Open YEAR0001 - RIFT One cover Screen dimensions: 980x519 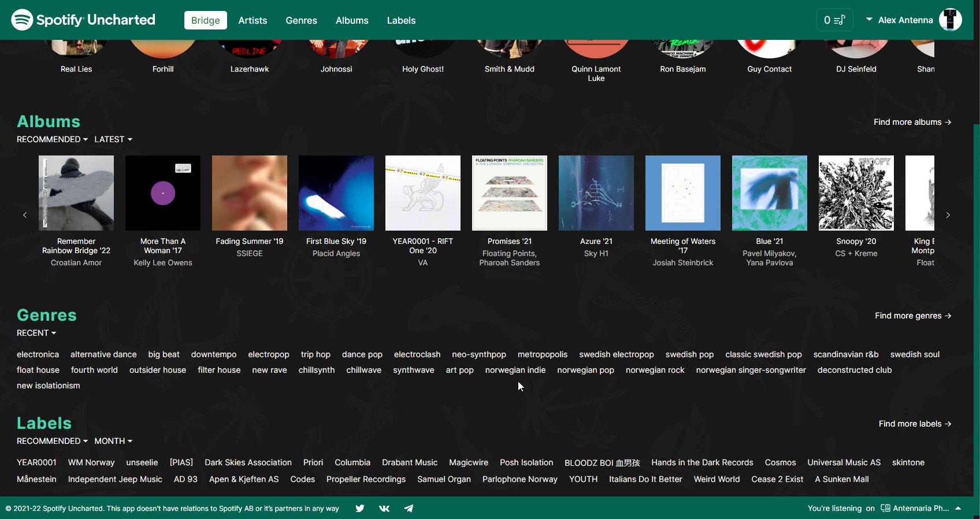pyautogui.click(x=423, y=193)
